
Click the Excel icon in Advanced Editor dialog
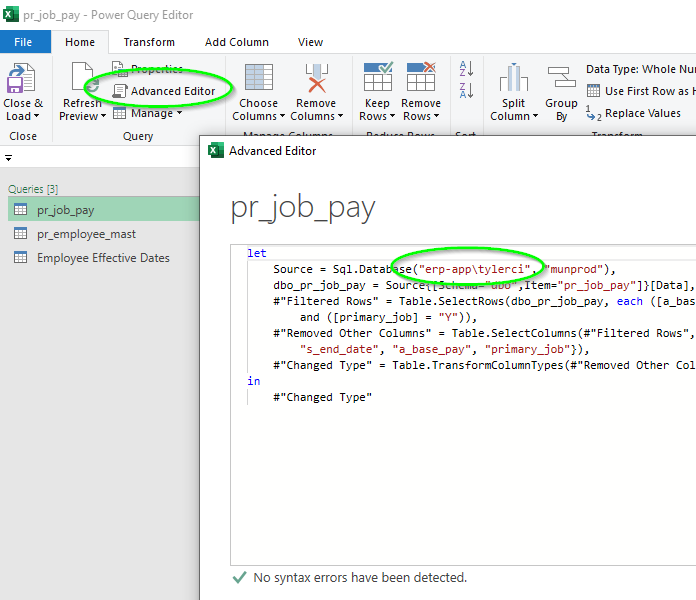pyautogui.click(x=216, y=150)
